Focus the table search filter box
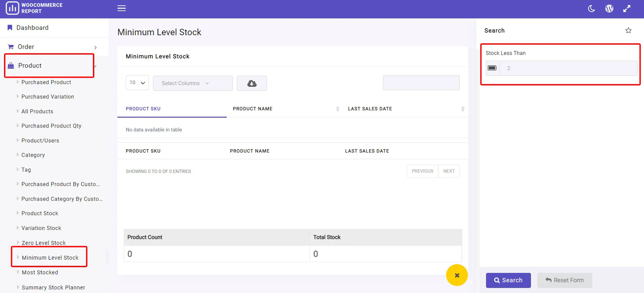Screen dimensions: 644x293 click(x=421, y=83)
